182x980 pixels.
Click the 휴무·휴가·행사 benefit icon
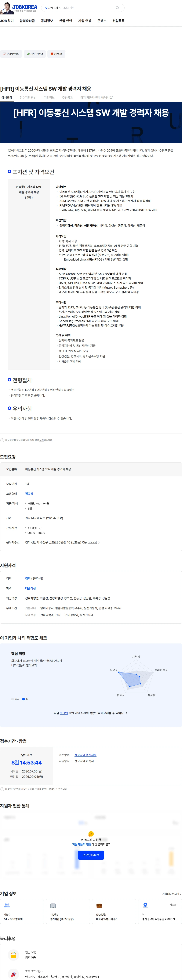tap(13, 974)
